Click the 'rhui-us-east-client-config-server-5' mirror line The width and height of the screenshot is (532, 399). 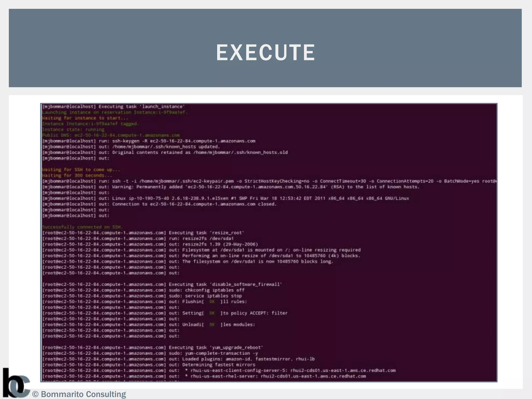click(219, 370)
